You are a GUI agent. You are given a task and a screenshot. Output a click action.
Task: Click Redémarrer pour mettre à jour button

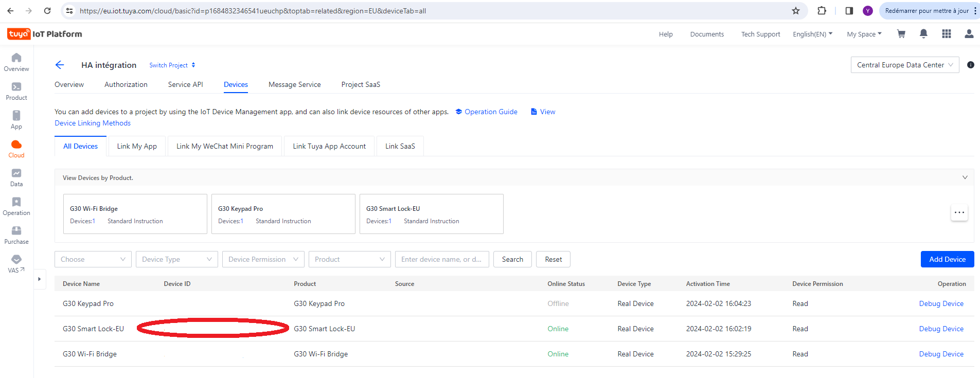click(926, 10)
